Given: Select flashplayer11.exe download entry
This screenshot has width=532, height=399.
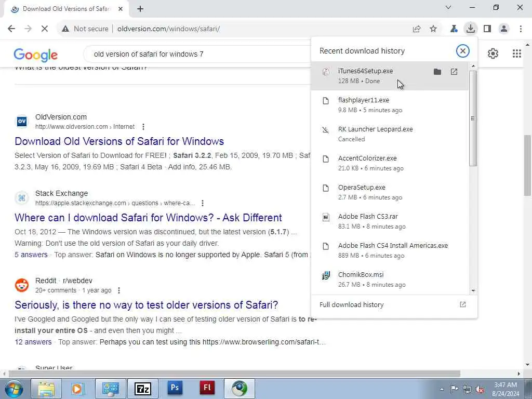Looking at the screenshot, I should click(x=390, y=105).
